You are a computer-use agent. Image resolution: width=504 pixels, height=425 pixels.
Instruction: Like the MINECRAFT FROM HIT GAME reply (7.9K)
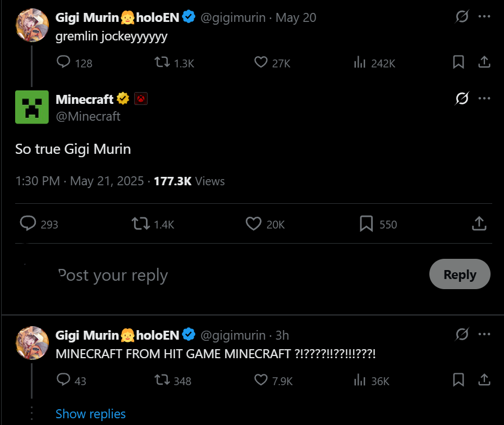[260, 380]
